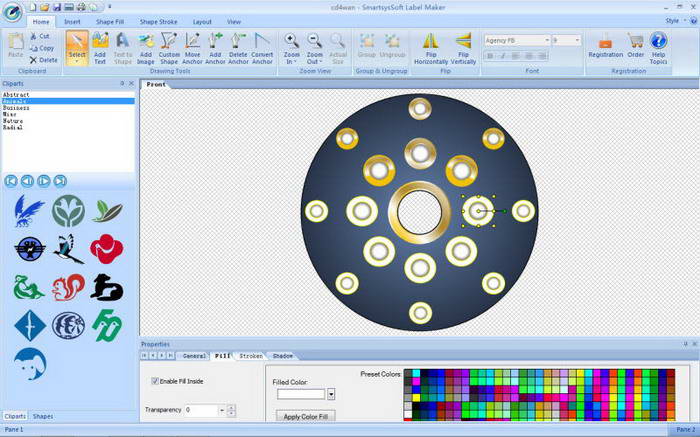Screen dimensions: 700x437
Task: Open the Shape Stroke ribbon tab
Action: 158,21
